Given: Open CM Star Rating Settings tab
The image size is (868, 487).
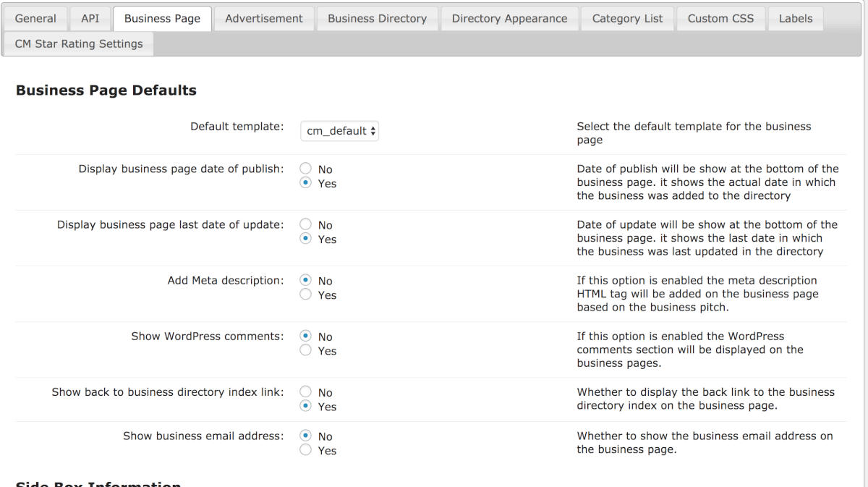Looking at the screenshot, I should pos(79,44).
